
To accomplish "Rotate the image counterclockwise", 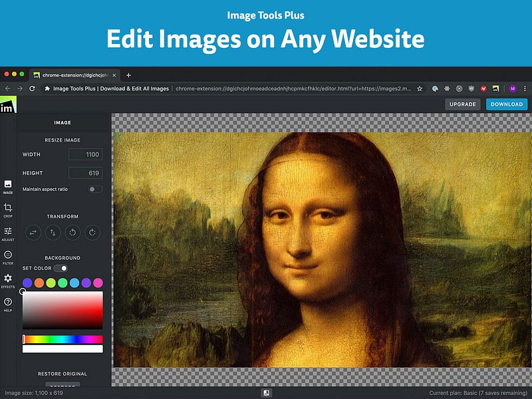I will [x=72, y=233].
